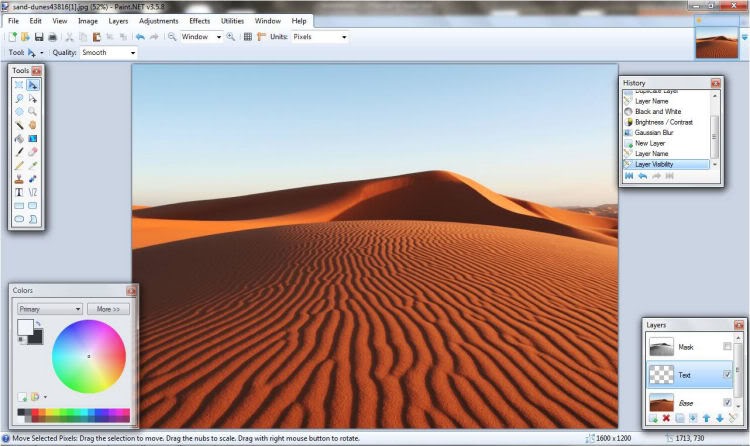Select the Move Selection tool
Screen dimensions: 750x446
click(x=33, y=98)
